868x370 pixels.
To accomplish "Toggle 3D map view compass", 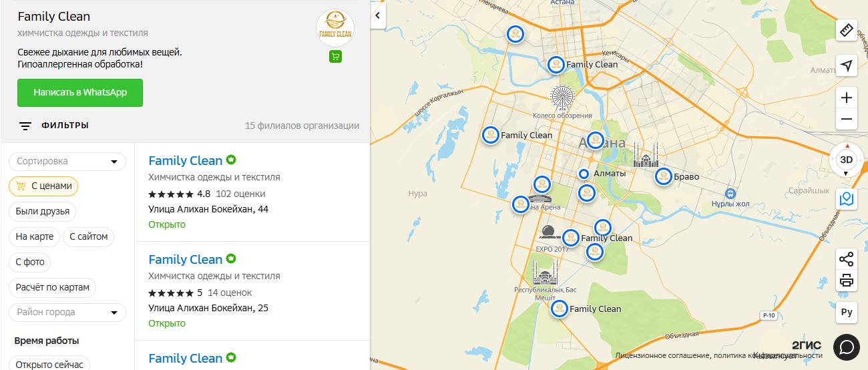I will pos(847,160).
